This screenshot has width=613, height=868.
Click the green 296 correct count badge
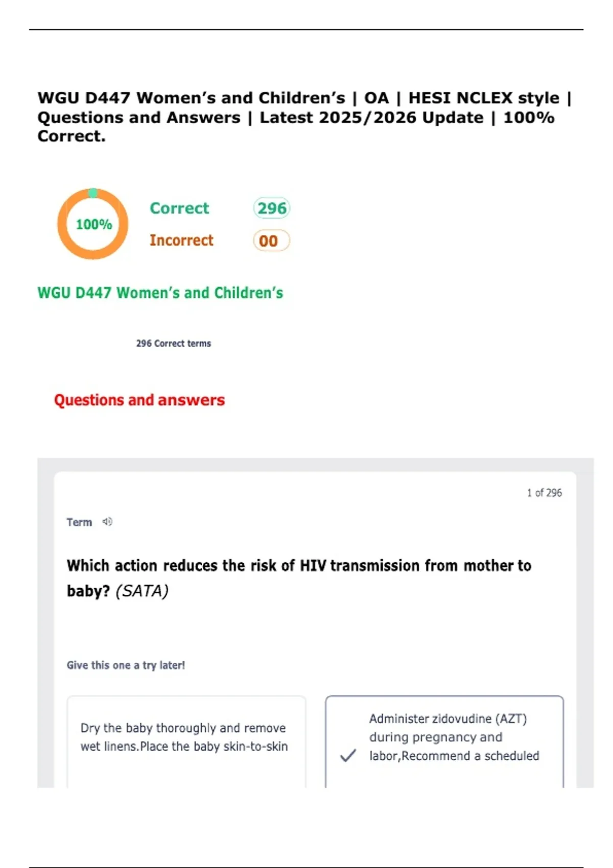(272, 208)
